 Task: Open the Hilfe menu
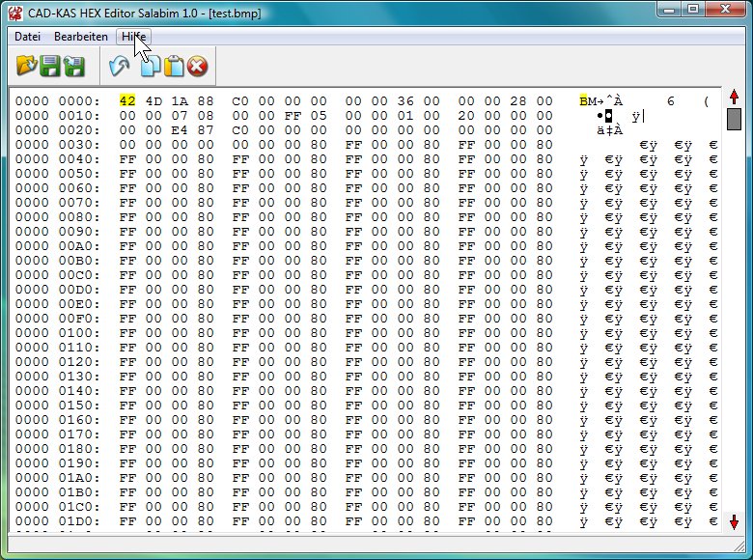pyautogui.click(x=133, y=36)
